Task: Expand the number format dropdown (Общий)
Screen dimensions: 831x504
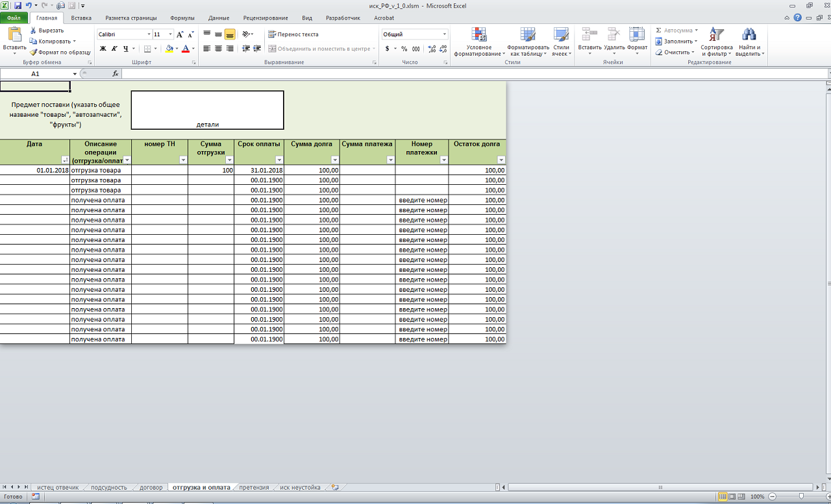Action: pyautogui.click(x=445, y=34)
